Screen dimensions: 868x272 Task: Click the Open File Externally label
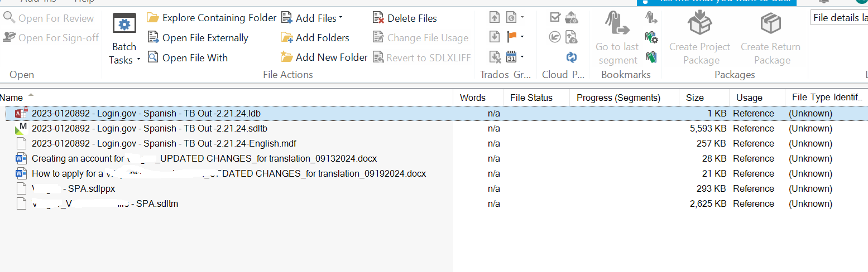pyautogui.click(x=205, y=38)
